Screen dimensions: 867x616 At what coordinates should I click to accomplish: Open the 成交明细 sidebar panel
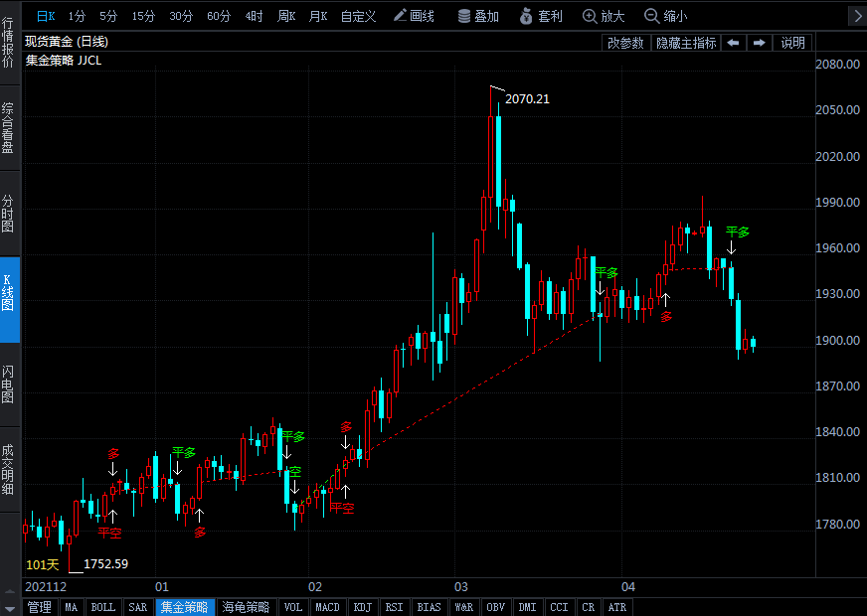pyautogui.click(x=8, y=470)
